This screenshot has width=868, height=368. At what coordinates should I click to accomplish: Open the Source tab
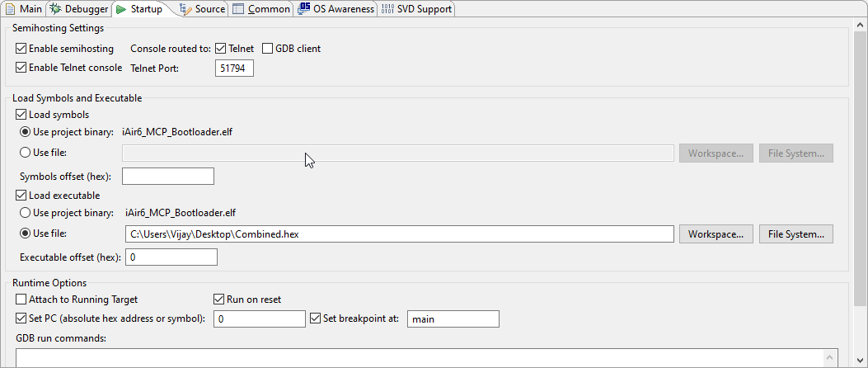[x=202, y=9]
